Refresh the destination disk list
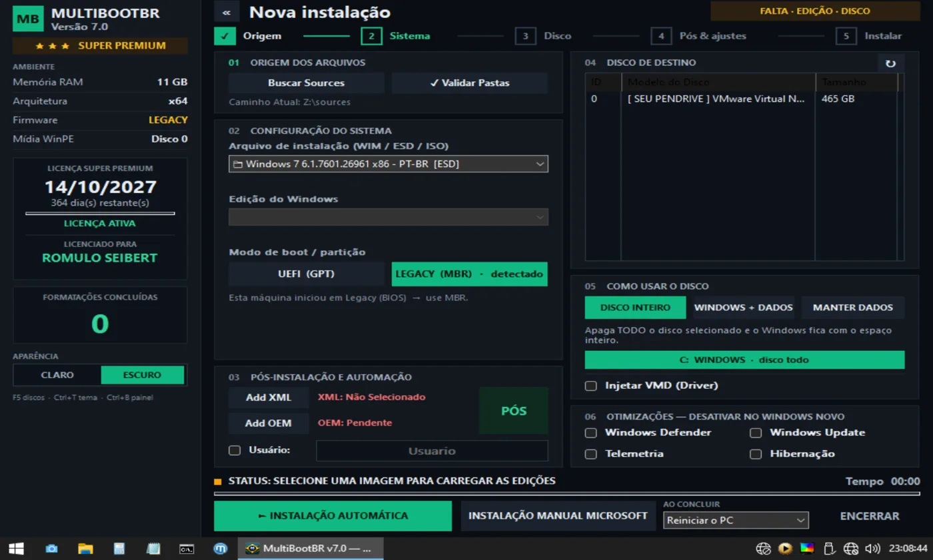933x560 pixels. pos(890,63)
